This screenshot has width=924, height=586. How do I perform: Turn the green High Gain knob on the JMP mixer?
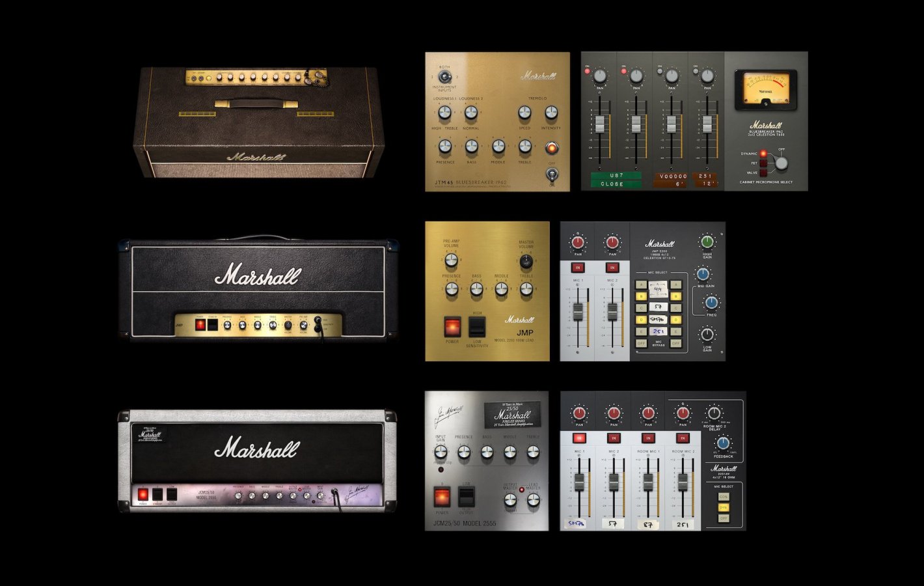point(707,243)
